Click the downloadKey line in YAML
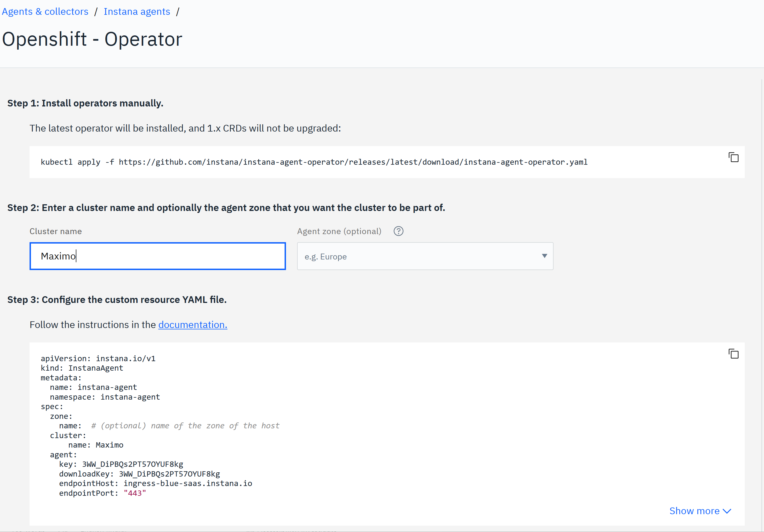This screenshot has width=764, height=532. pyautogui.click(x=139, y=473)
